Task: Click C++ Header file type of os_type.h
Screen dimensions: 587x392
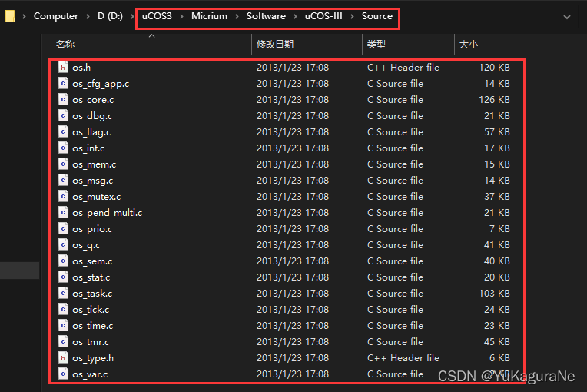Action: click(403, 357)
